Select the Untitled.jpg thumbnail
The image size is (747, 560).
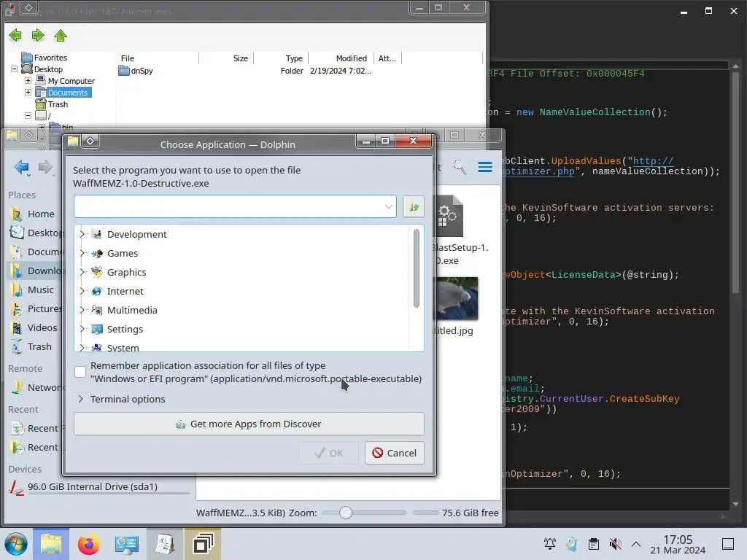(x=458, y=298)
